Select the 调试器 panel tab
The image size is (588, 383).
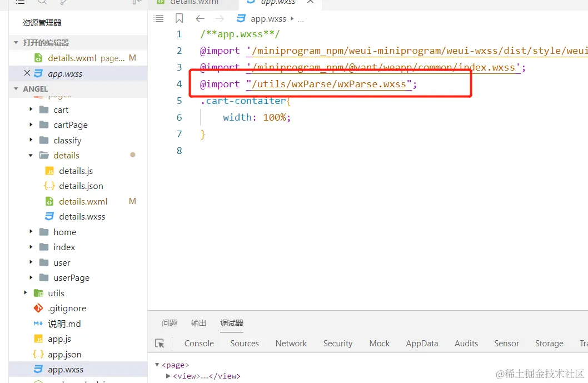pos(232,323)
